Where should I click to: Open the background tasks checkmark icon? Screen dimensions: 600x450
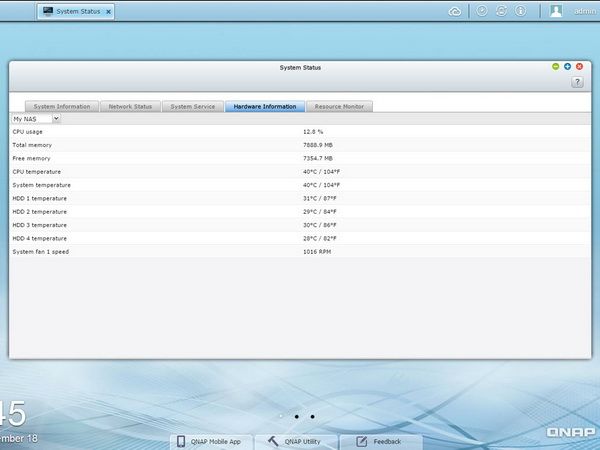point(482,11)
